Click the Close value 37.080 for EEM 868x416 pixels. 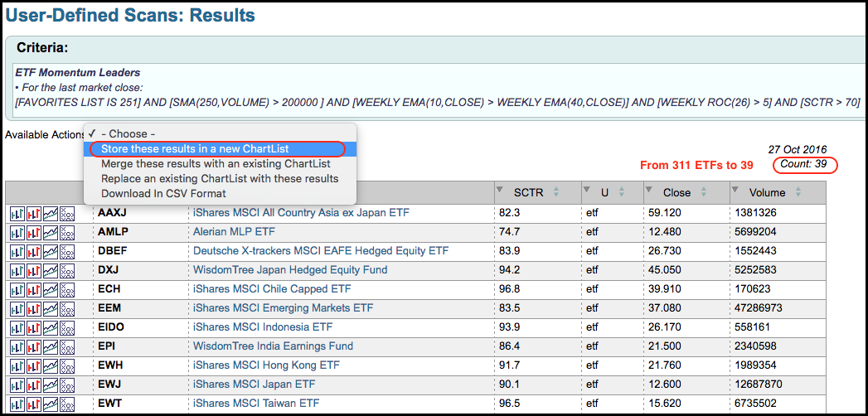664,308
